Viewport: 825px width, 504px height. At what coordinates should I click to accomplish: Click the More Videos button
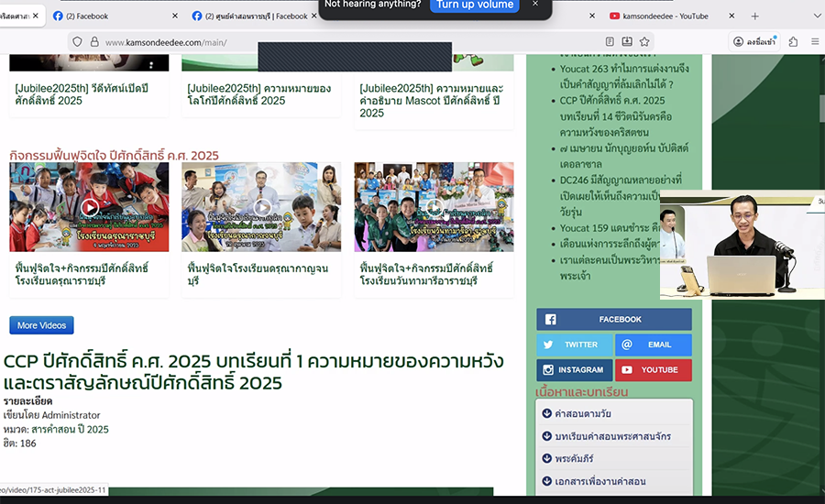[x=41, y=325]
